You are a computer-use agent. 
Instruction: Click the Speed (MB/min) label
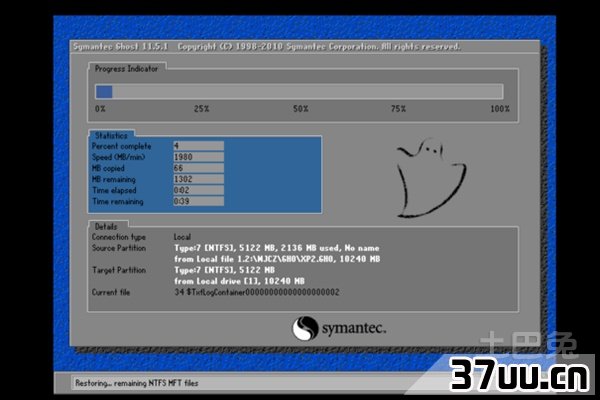[x=118, y=157]
